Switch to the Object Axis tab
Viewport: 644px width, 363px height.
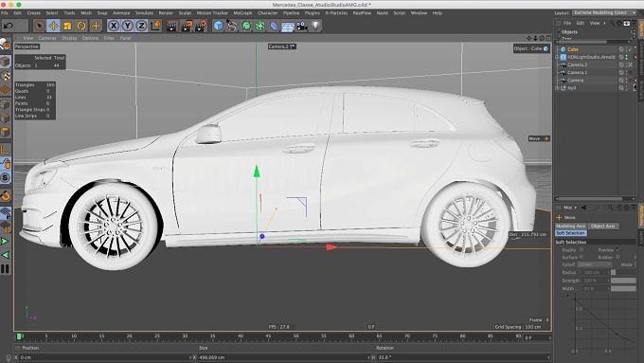(x=602, y=227)
